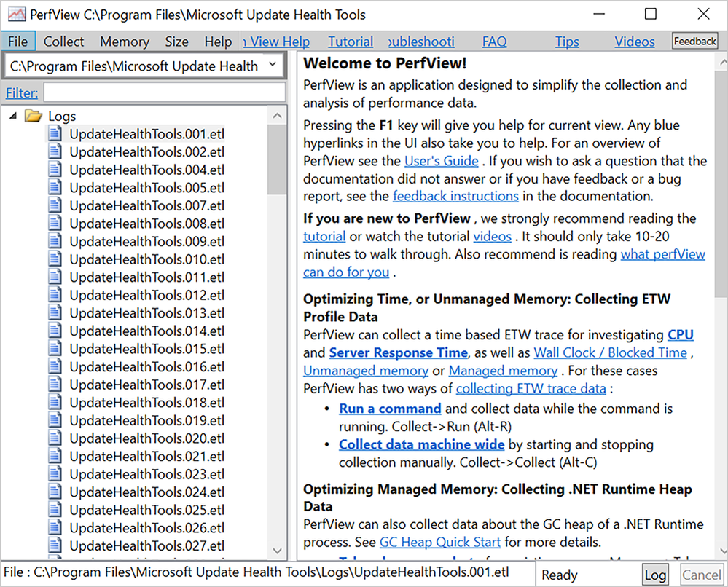Click file icon of UpdateHealthTools.017.etl
728x587 pixels.
(55, 385)
